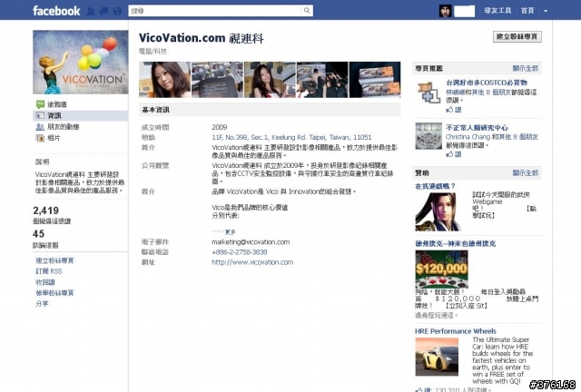Image resolution: width=581 pixels, height=392 pixels.
Task: Show all sponsored ads link
Action: click(x=526, y=173)
